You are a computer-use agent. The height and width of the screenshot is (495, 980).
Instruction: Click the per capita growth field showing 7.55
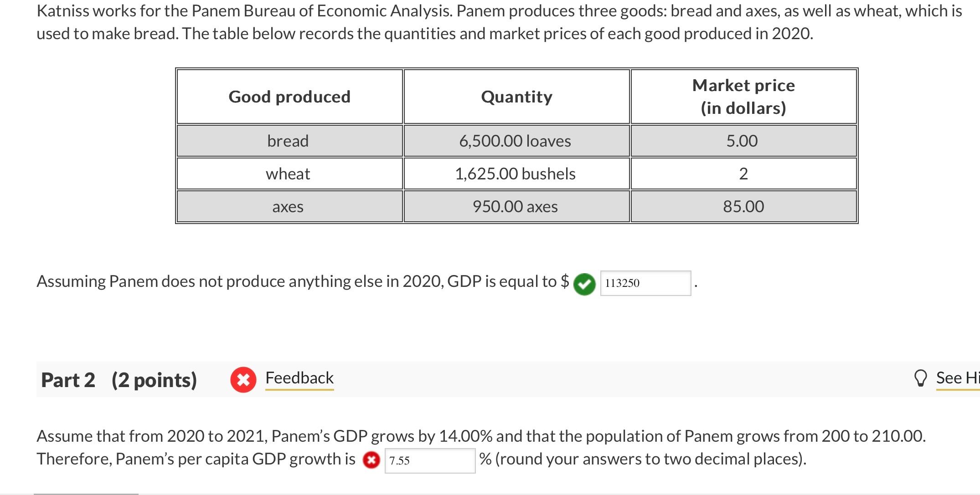430,461
